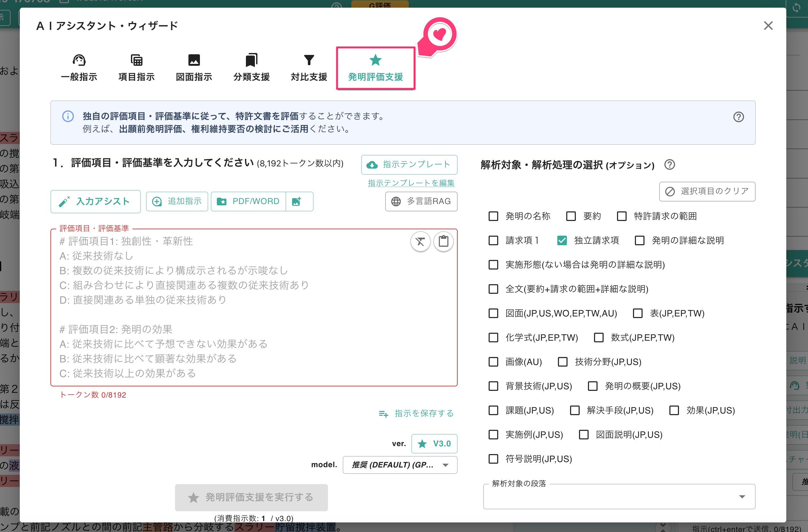The image size is (808, 532).
Task: Check the 符号説明(JP,US) checkbox
Action: [493, 459]
